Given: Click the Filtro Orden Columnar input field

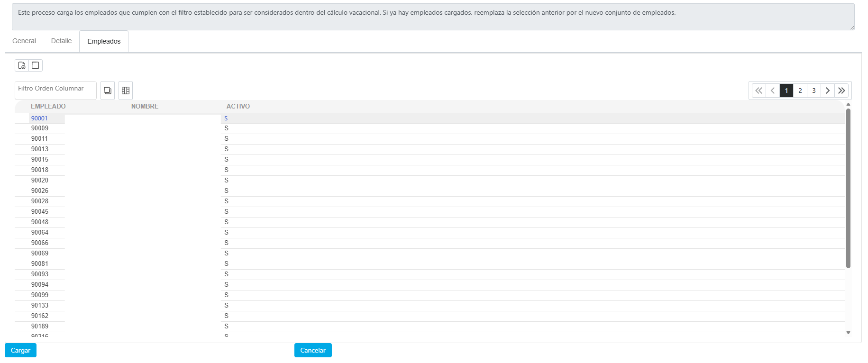Looking at the screenshot, I should pos(55,89).
